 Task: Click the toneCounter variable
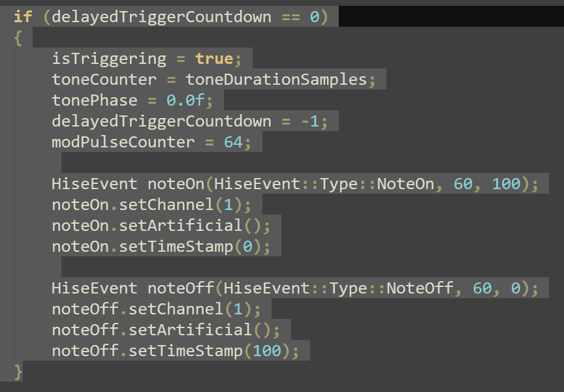[104, 80]
